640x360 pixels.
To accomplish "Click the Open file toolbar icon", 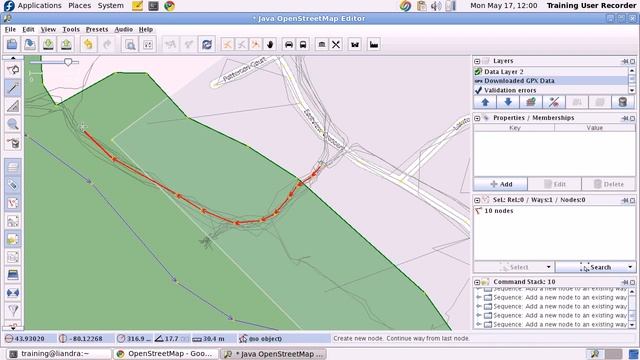I will pos(12,44).
